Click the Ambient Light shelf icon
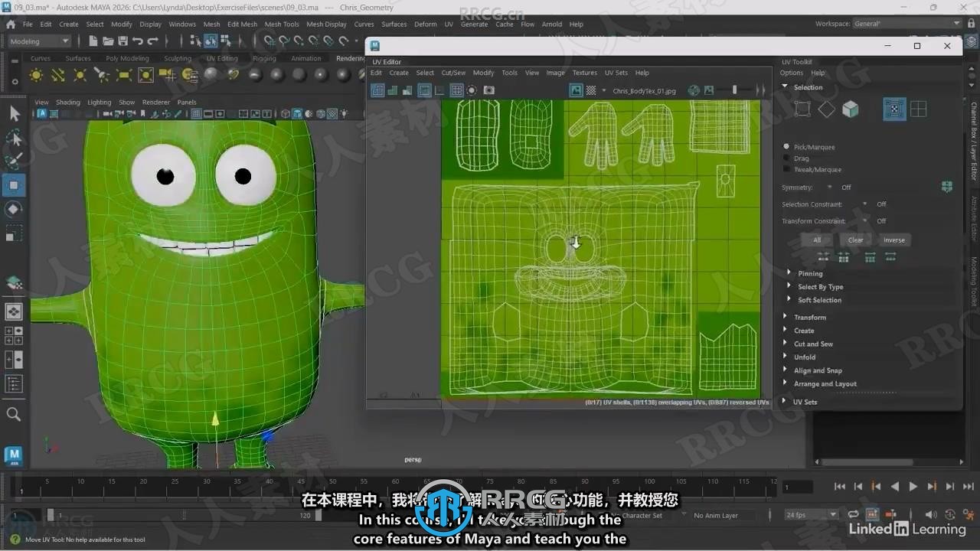980x551 pixels. pos(36,74)
